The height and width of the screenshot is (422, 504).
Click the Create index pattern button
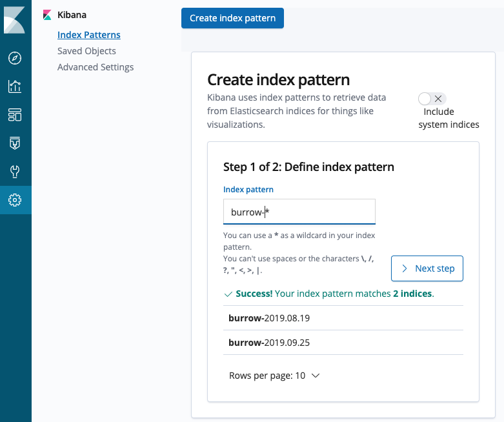232,18
